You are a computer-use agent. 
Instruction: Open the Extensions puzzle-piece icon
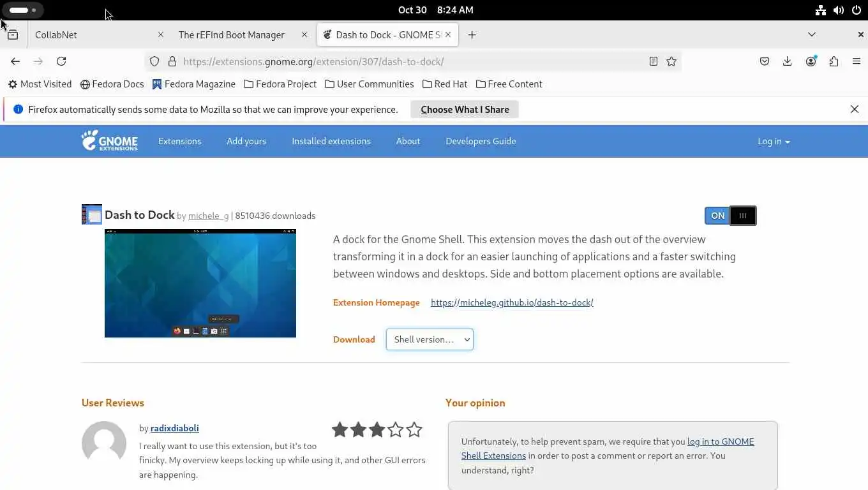point(834,61)
